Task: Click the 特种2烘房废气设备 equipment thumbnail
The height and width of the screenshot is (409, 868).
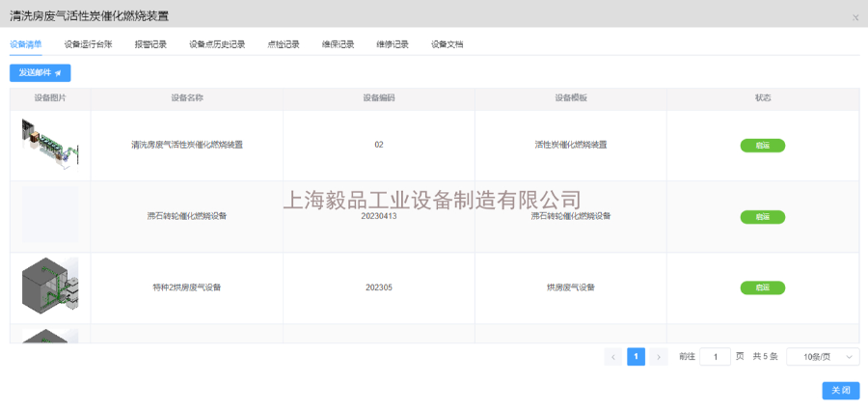Action: [50, 287]
